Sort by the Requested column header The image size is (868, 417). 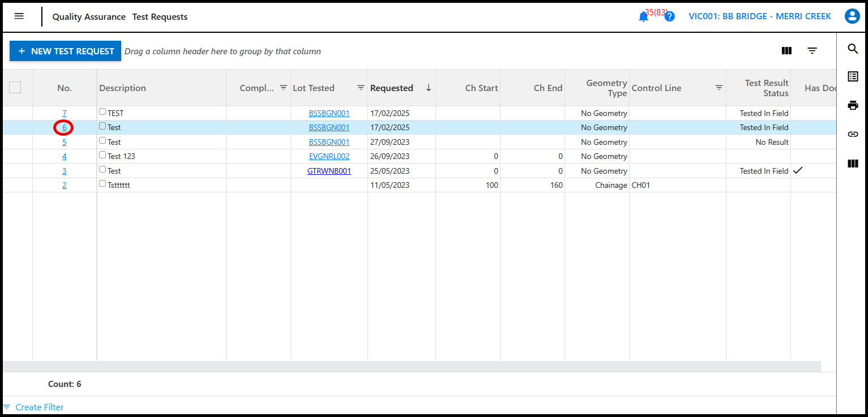coord(391,88)
